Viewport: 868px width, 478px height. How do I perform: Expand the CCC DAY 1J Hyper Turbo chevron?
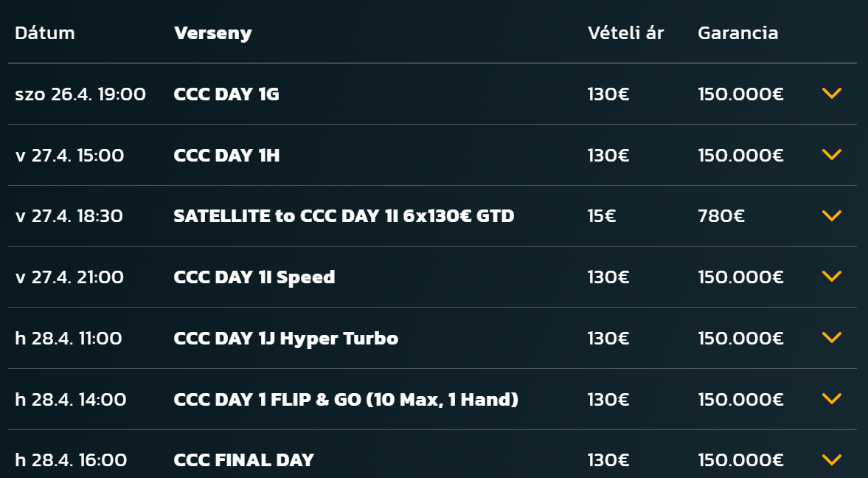pyautogui.click(x=831, y=338)
